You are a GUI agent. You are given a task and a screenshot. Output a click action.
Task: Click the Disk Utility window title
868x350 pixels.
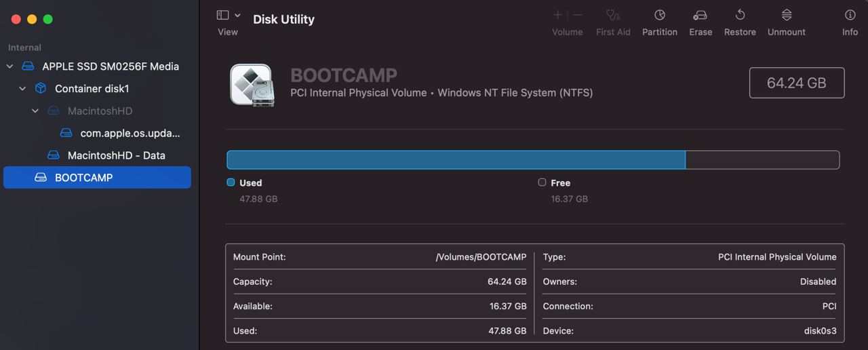(283, 19)
